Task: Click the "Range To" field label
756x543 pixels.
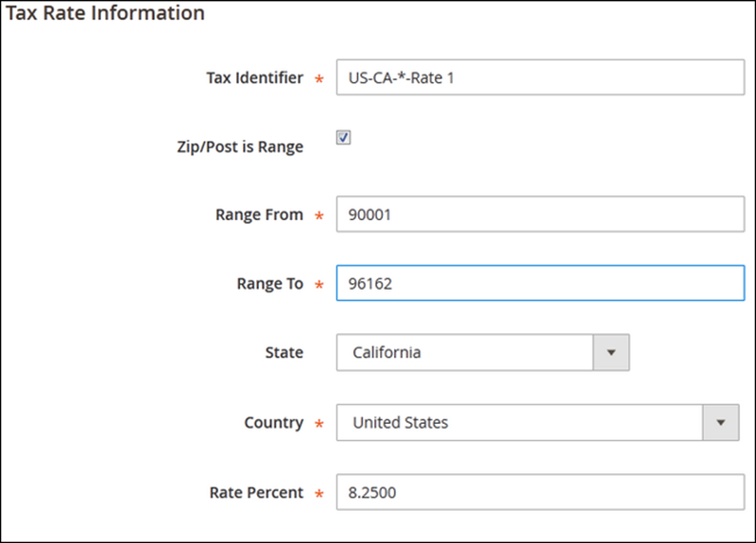Action: [x=269, y=283]
